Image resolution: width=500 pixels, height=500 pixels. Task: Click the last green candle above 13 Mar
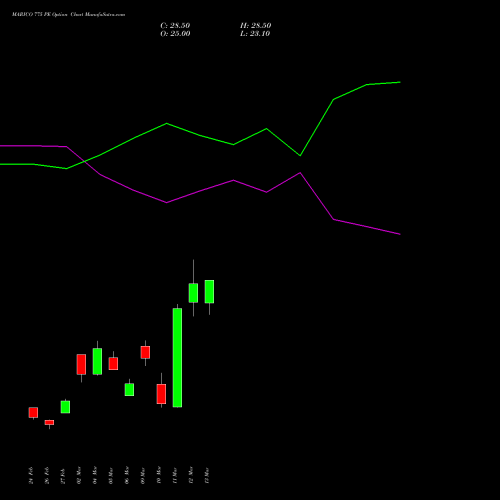(x=209, y=292)
